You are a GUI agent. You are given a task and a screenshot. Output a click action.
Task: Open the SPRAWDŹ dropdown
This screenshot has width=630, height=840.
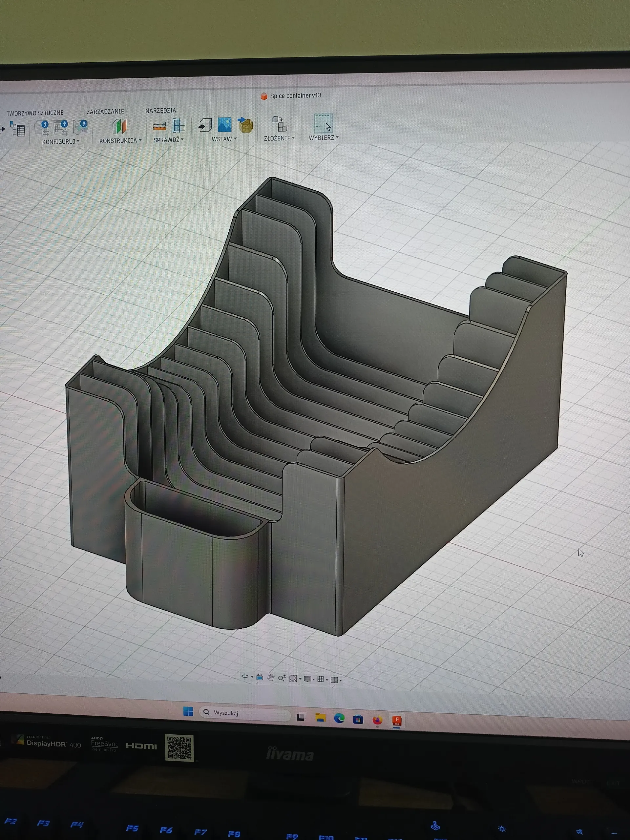[x=169, y=140]
